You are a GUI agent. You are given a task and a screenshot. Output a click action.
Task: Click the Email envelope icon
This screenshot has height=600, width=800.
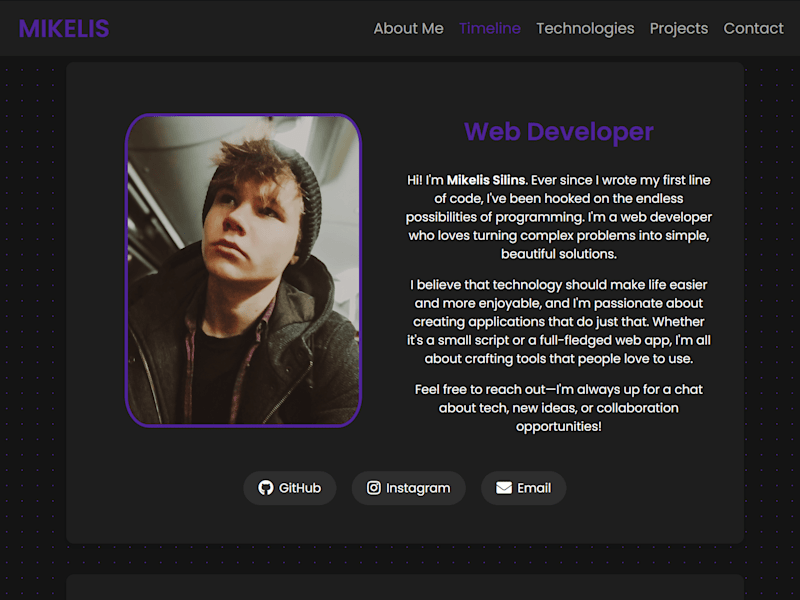pyautogui.click(x=504, y=488)
